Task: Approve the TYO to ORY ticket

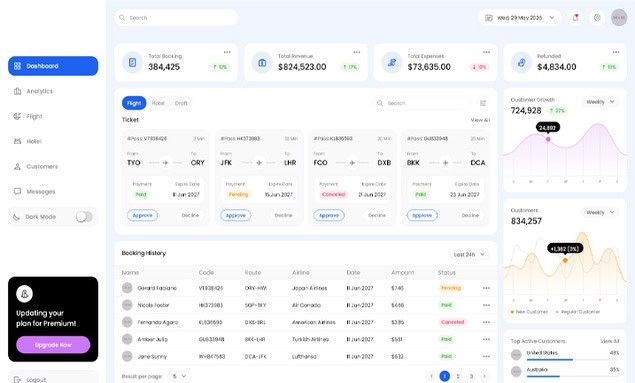Action: tap(143, 215)
